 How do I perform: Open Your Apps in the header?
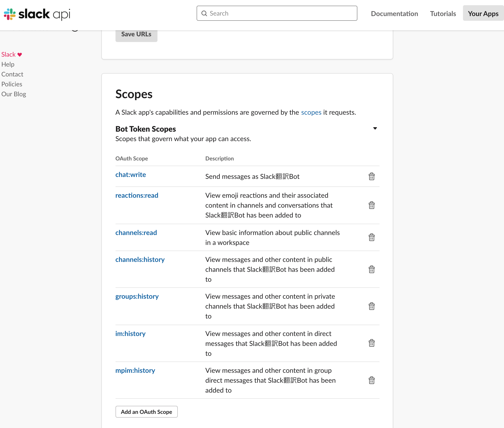(483, 14)
